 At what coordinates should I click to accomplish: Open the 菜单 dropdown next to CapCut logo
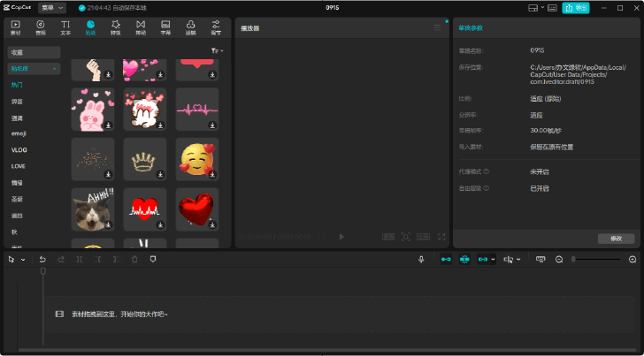(52, 7)
